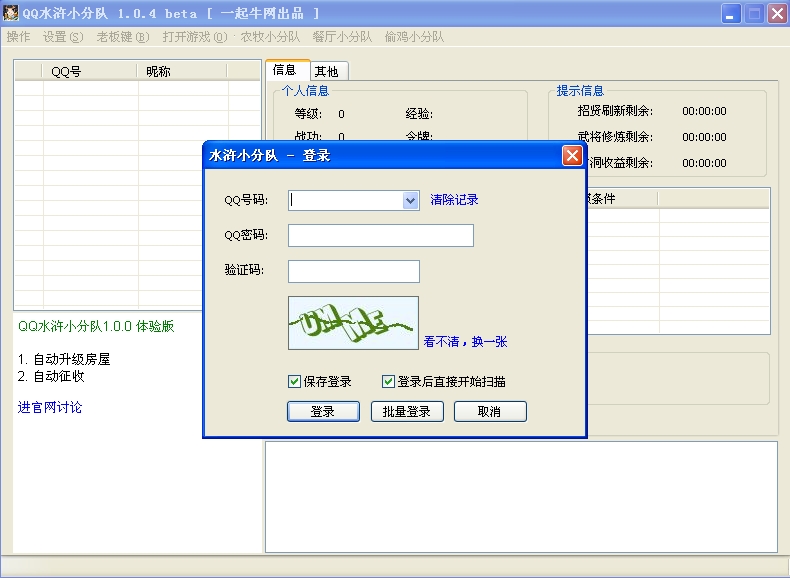
Task: Open the 设置(S) menu
Action: [63, 37]
